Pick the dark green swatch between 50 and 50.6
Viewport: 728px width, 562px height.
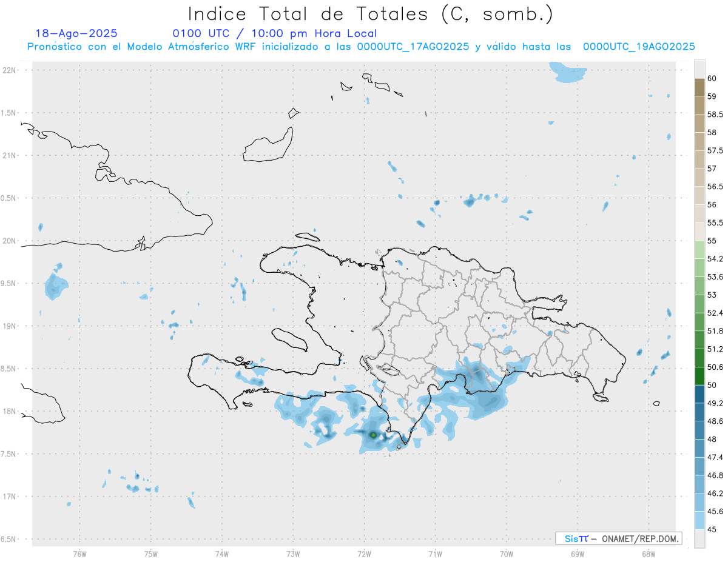click(x=699, y=376)
